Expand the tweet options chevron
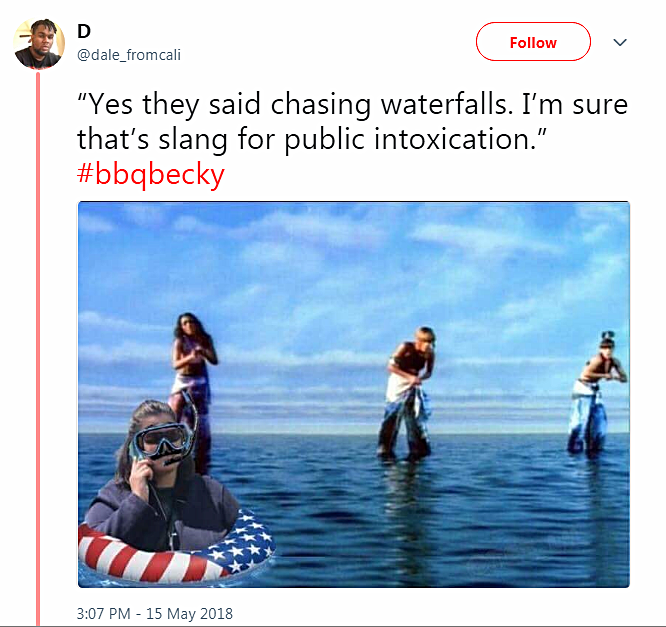Viewport: 666px width, 627px height. pyautogui.click(x=620, y=42)
